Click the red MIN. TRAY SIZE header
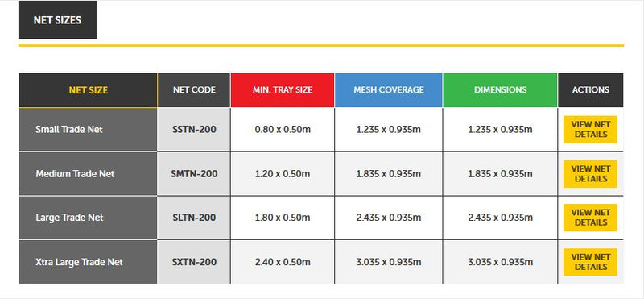The image size is (644, 299). click(x=283, y=90)
